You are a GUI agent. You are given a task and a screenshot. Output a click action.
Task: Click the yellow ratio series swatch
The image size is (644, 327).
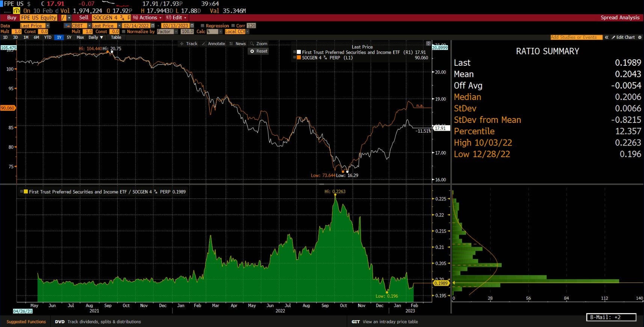26,191
